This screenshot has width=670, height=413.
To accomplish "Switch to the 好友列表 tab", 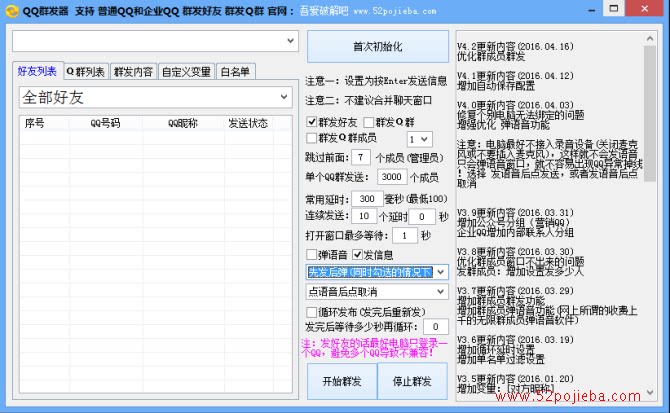I will [x=37, y=71].
